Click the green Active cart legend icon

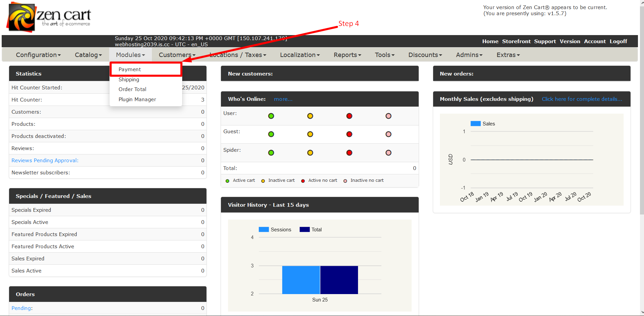click(x=227, y=181)
